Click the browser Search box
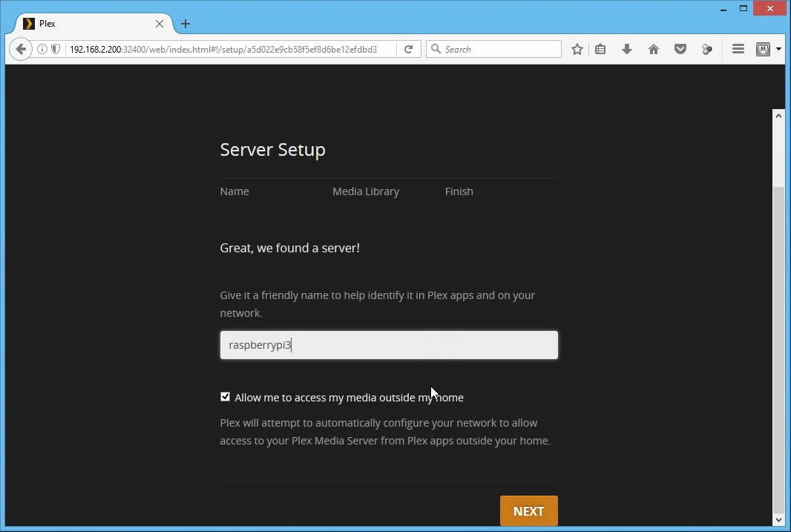Screen dimensions: 791x532 [493, 49]
